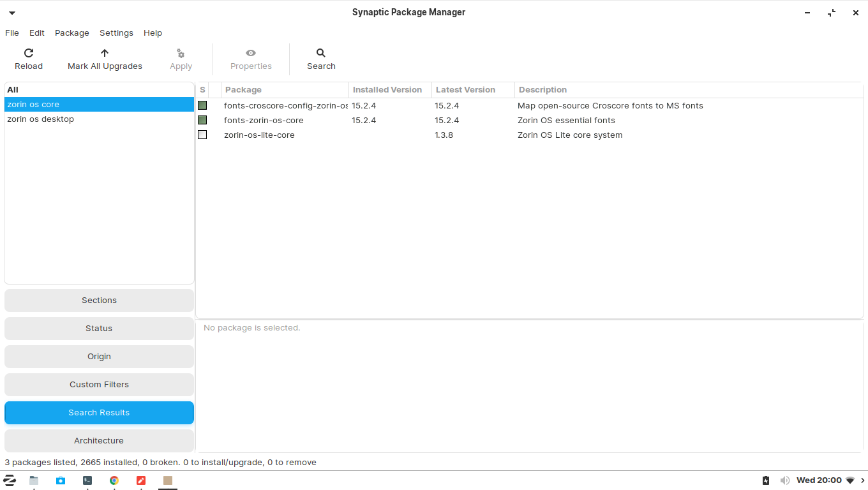Mark all upgrades via toolbar
868x490 pixels.
point(105,59)
